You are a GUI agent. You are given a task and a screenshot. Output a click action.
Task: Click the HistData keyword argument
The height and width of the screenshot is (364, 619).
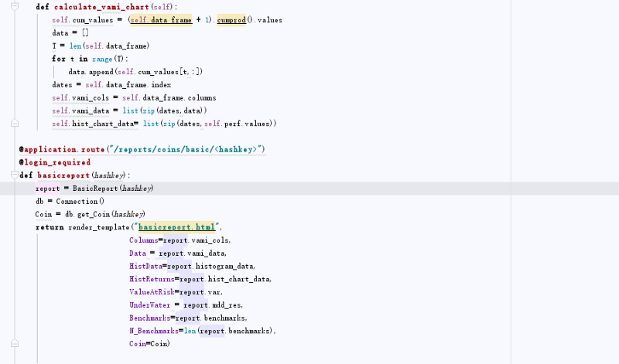[145, 266]
